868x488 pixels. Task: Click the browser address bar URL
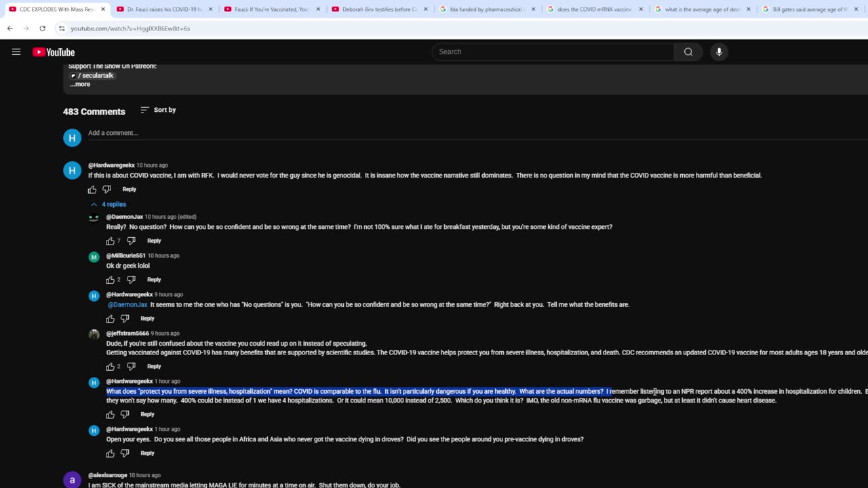(x=130, y=28)
